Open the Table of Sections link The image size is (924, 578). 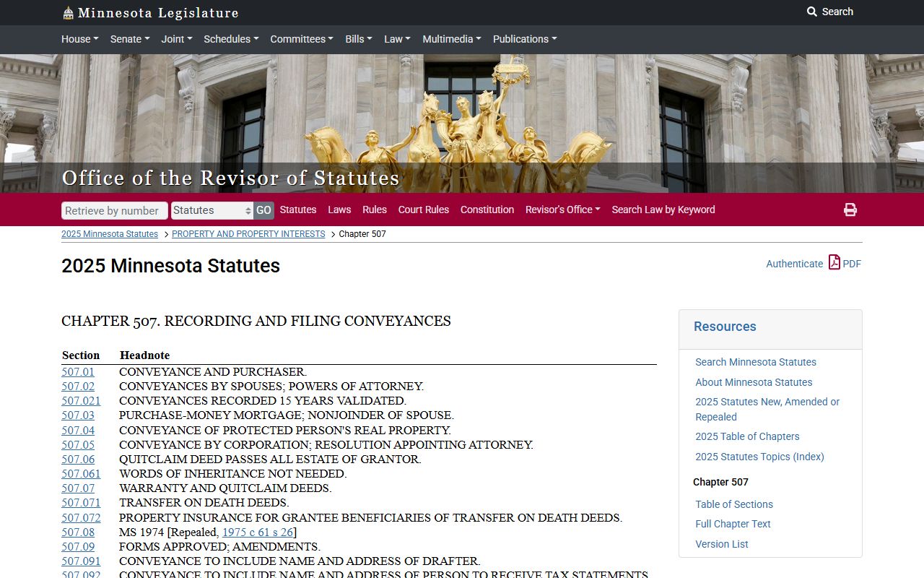[734, 504]
